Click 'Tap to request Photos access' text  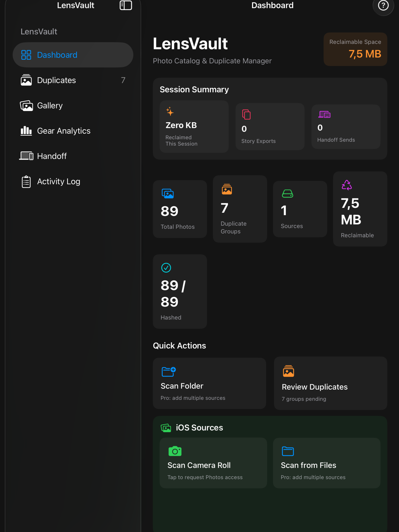[205, 477]
